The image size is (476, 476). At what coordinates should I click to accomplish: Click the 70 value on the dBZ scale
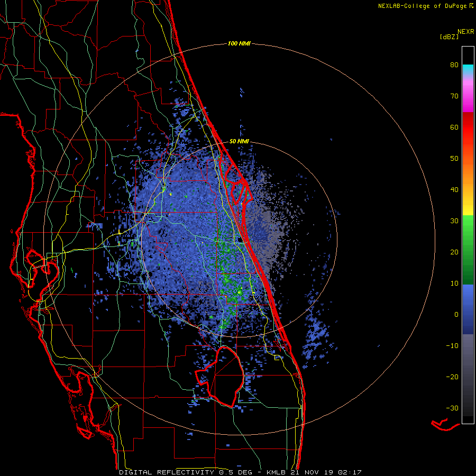point(454,96)
